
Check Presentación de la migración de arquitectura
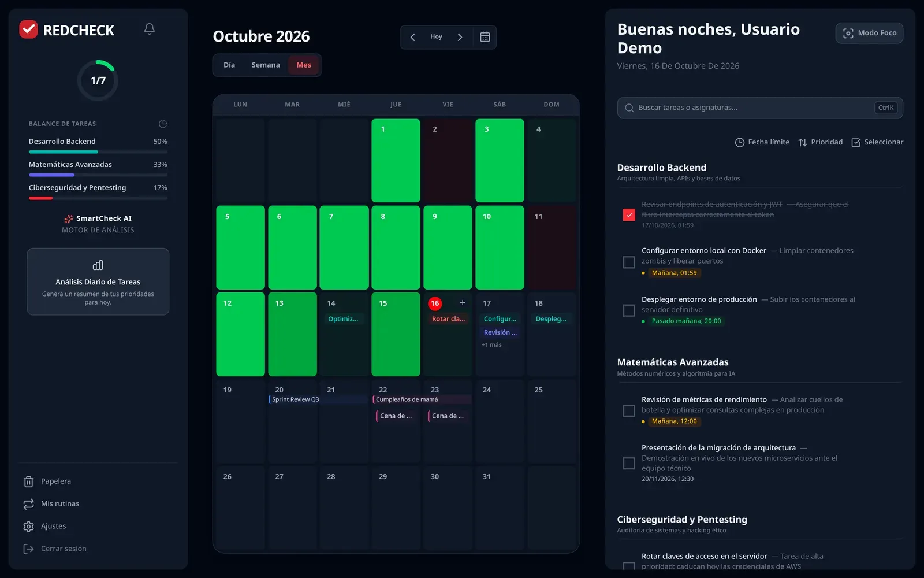click(x=629, y=463)
